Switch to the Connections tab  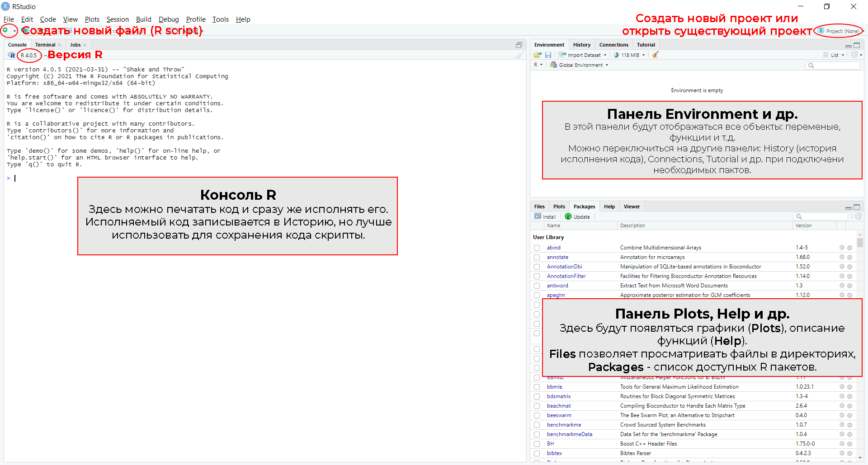click(613, 45)
